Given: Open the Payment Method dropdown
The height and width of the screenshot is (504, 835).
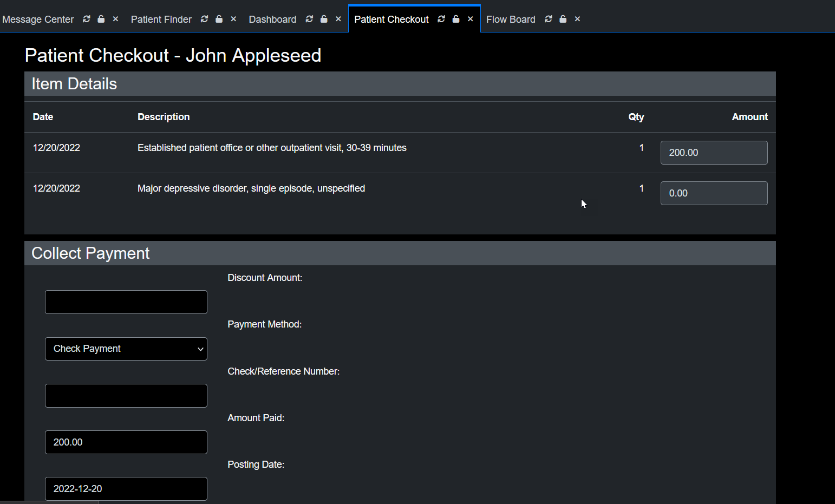Looking at the screenshot, I should 126,349.
